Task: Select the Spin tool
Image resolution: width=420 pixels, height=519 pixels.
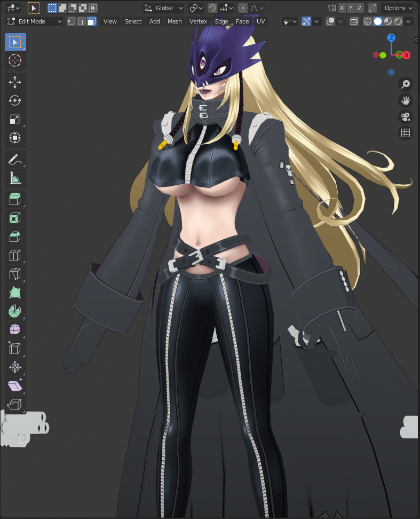Action: [15, 311]
